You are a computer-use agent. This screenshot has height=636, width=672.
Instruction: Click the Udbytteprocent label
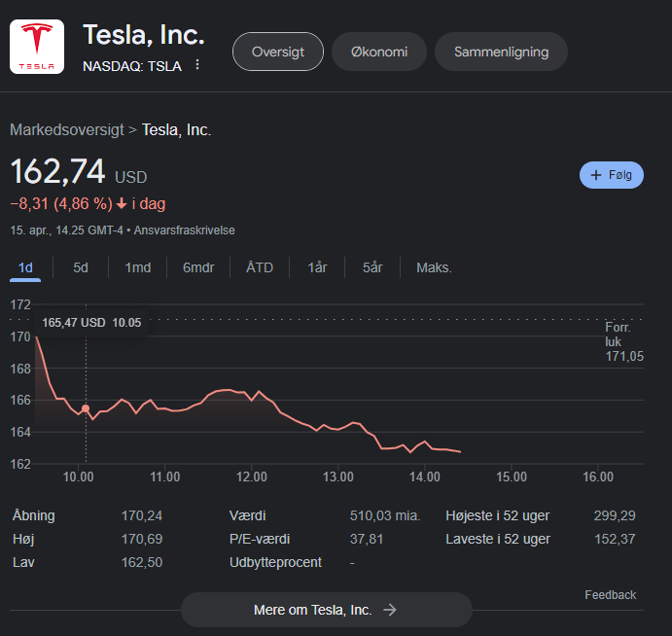275,562
